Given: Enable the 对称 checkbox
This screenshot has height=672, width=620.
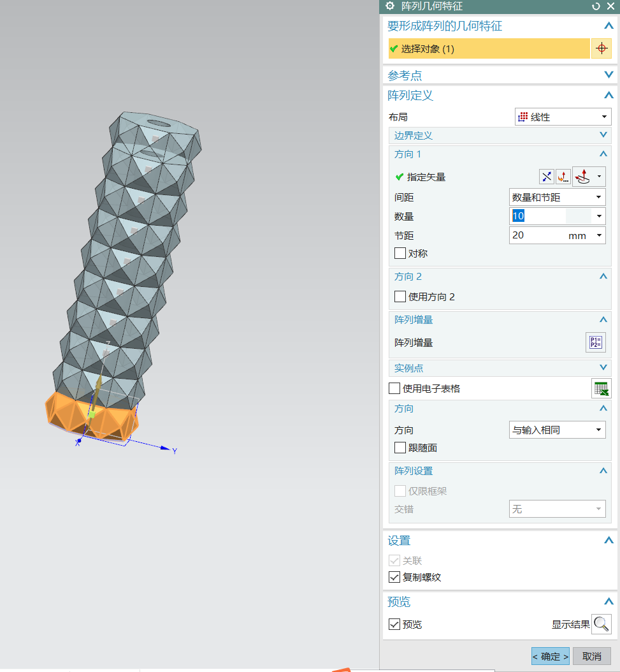Looking at the screenshot, I should tap(400, 253).
